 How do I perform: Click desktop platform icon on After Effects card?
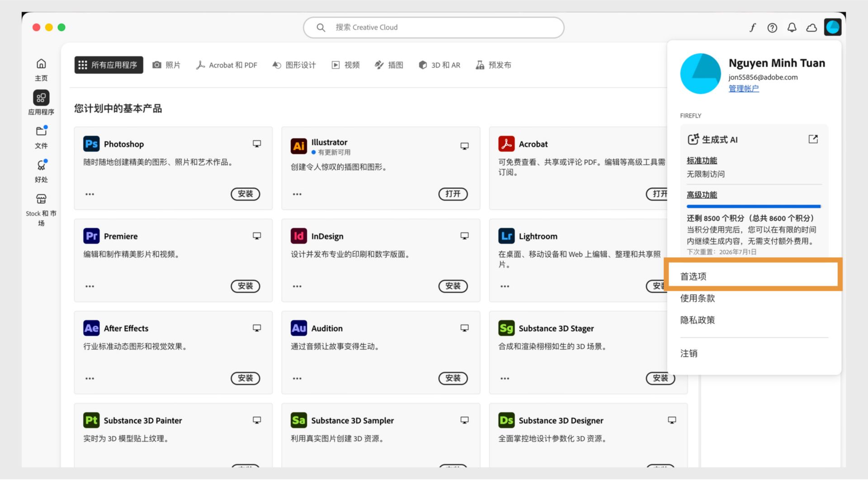(x=257, y=328)
